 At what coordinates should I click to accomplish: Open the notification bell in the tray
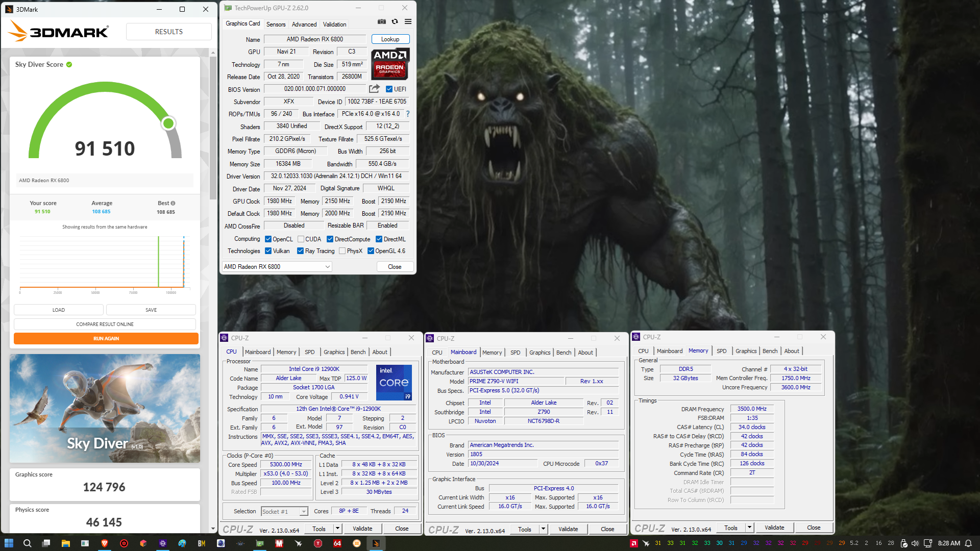[968, 543]
